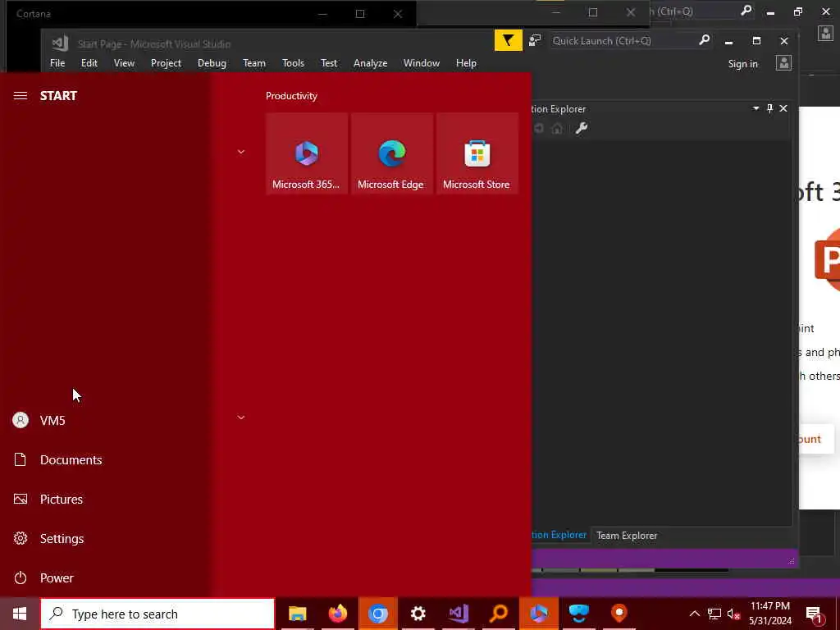Open the Settings gear on the taskbar
Viewport: 840px width, 630px height.
(418, 614)
